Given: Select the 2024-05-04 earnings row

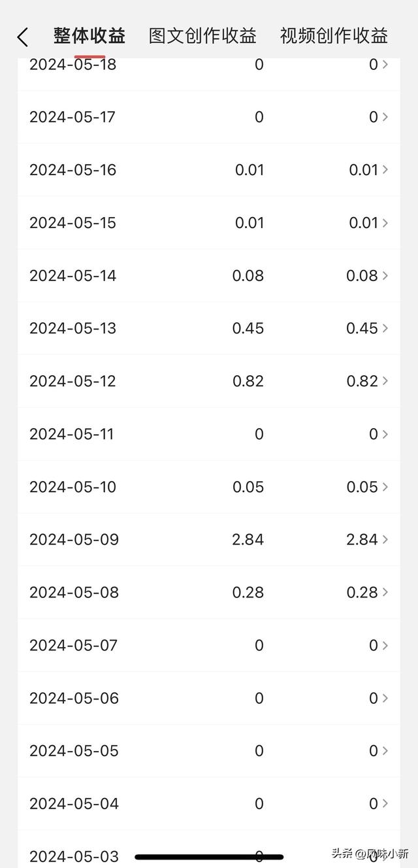Looking at the screenshot, I should pyautogui.click(x=209, y=804).
